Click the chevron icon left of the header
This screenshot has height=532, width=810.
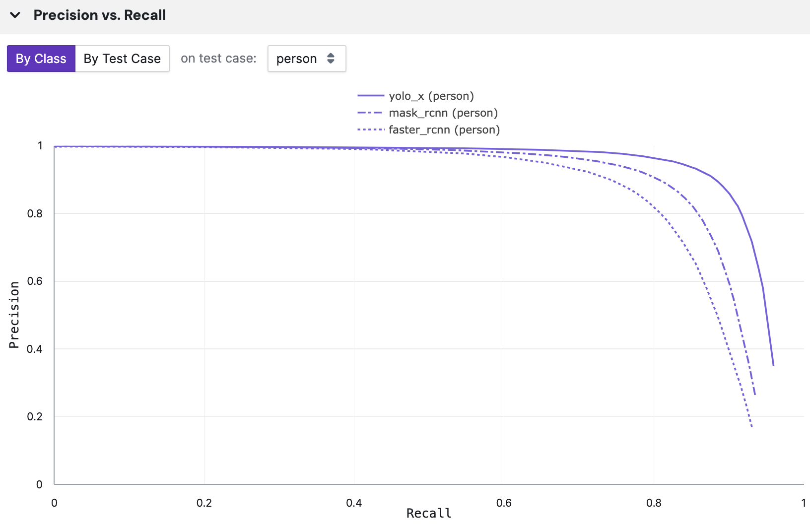pos(15,15)
